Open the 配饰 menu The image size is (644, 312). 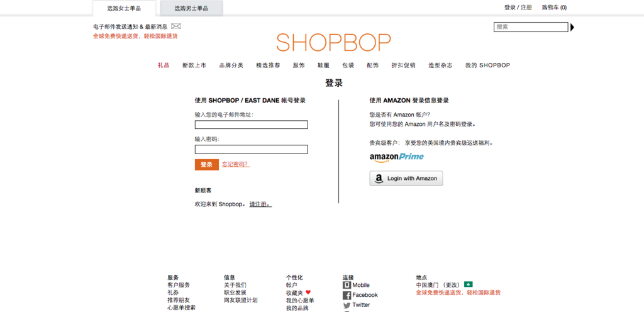coord(373,65)
